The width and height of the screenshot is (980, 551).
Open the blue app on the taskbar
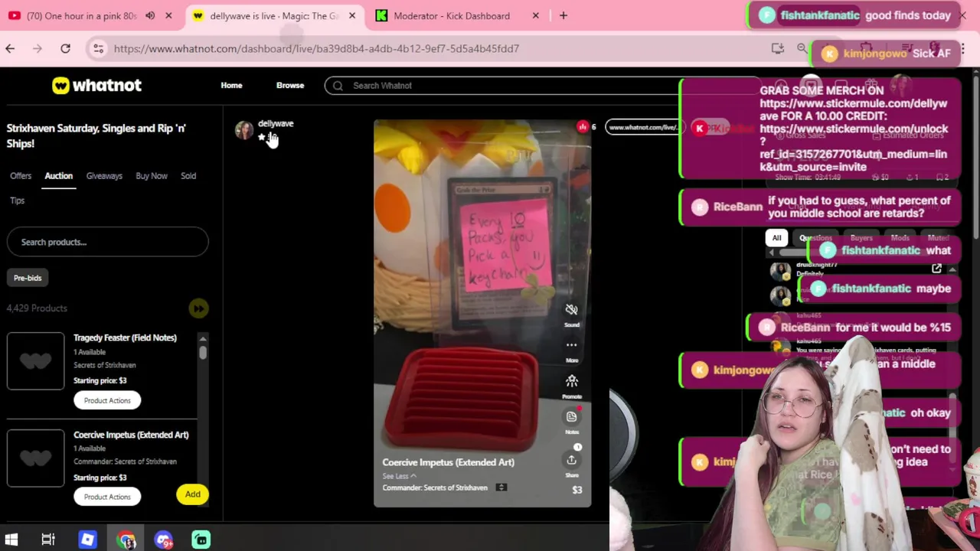click(x=87, y=540)
